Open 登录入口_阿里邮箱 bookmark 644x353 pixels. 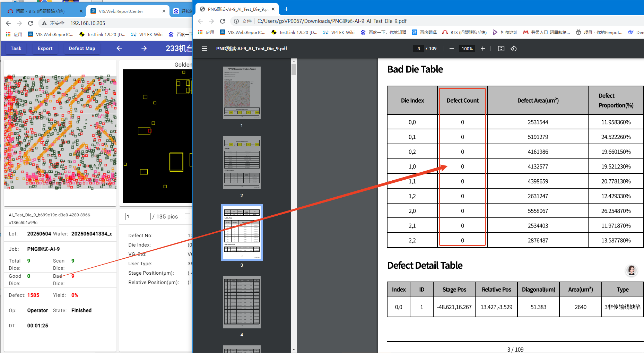point(546,32)
